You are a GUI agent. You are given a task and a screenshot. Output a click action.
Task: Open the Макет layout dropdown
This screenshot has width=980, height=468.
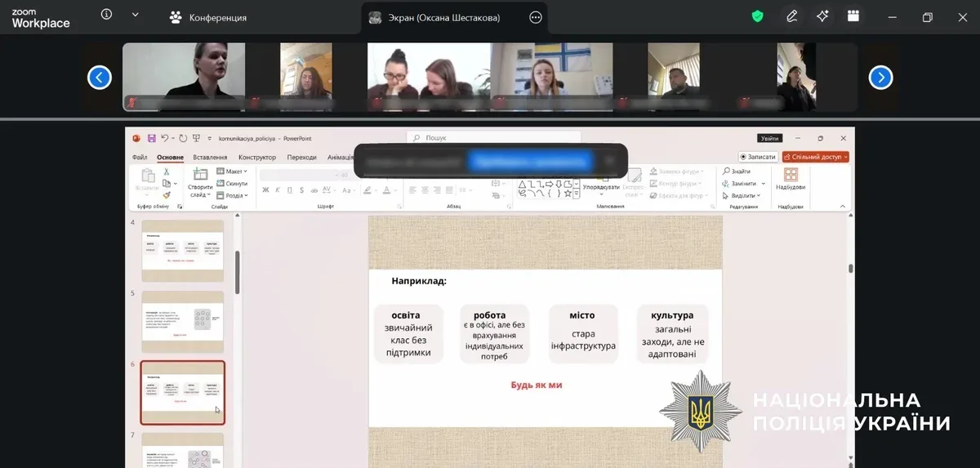click(x=232, y=172)
